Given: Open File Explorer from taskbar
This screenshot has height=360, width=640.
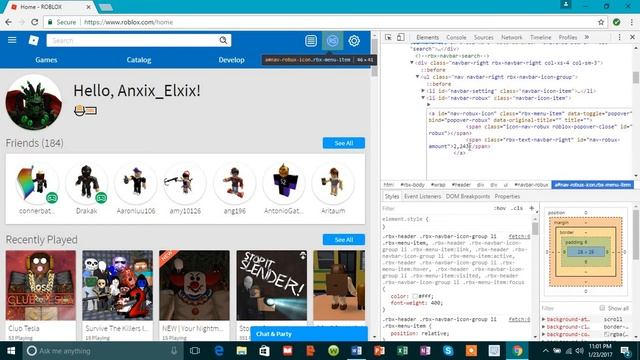Looking at the screenshot, I should [242, 351].
